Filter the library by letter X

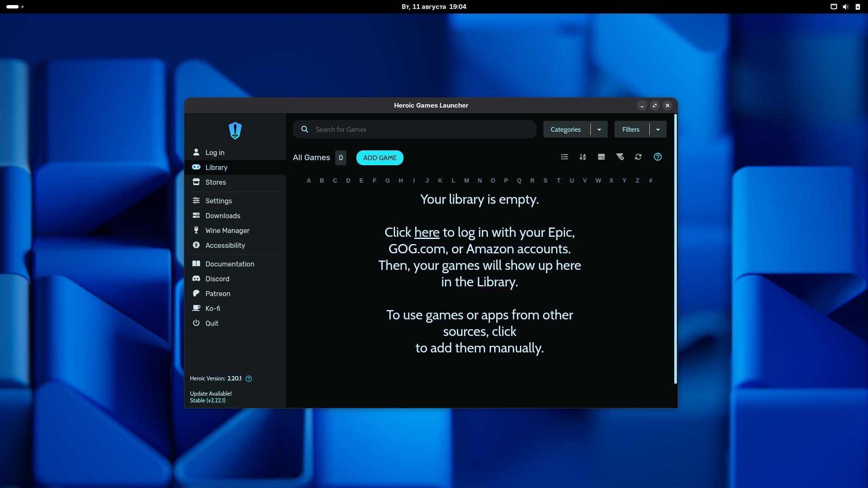(x=611, y=180)
